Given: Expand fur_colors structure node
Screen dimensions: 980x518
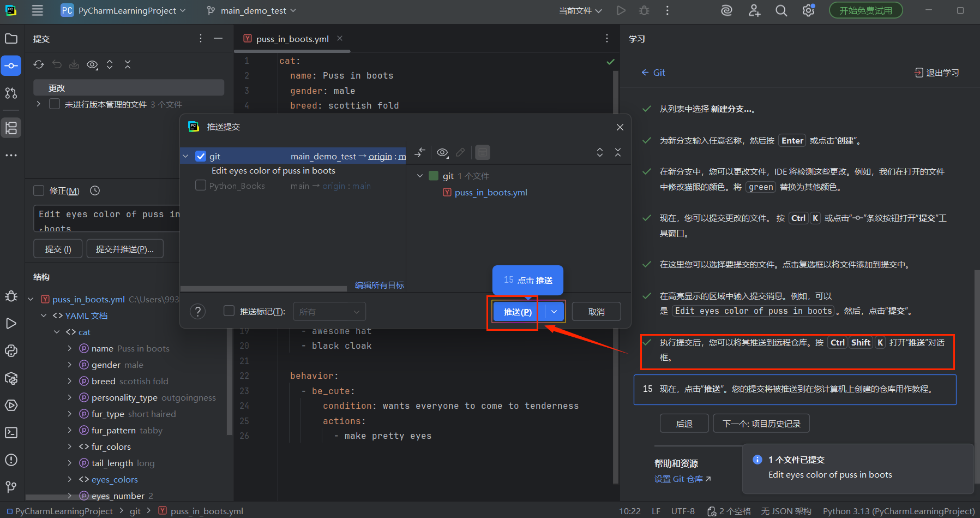Looking at the screenshot, I should (69, 446).
